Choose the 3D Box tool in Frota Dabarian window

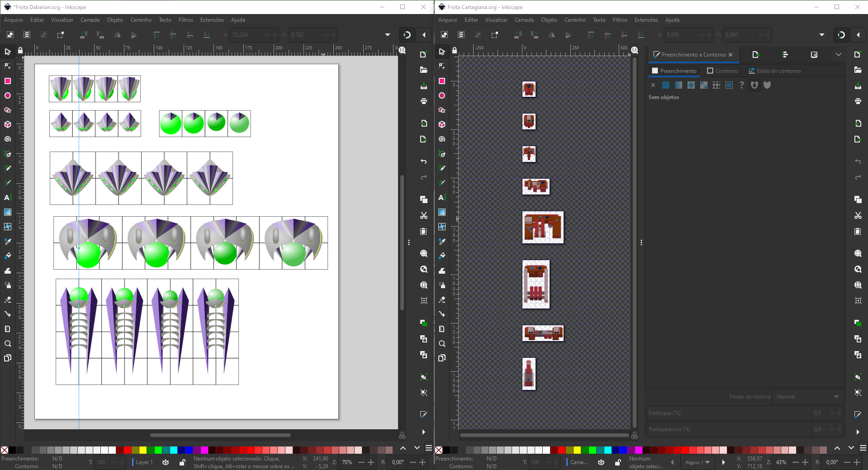coord(7,124)
